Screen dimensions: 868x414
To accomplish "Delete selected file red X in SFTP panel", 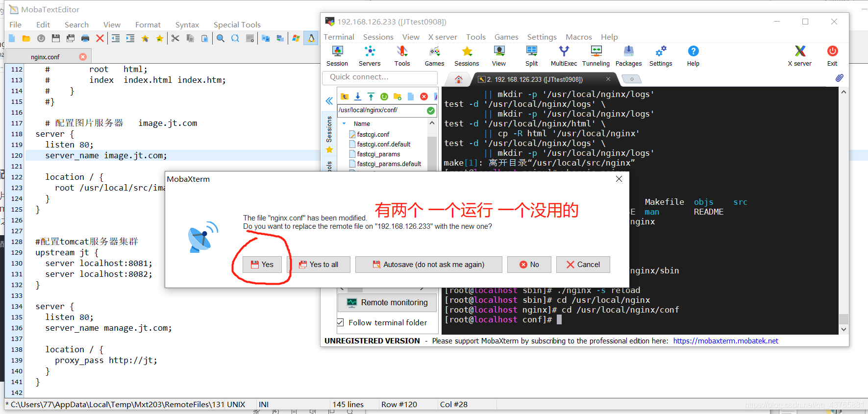I will coord(424,97).
